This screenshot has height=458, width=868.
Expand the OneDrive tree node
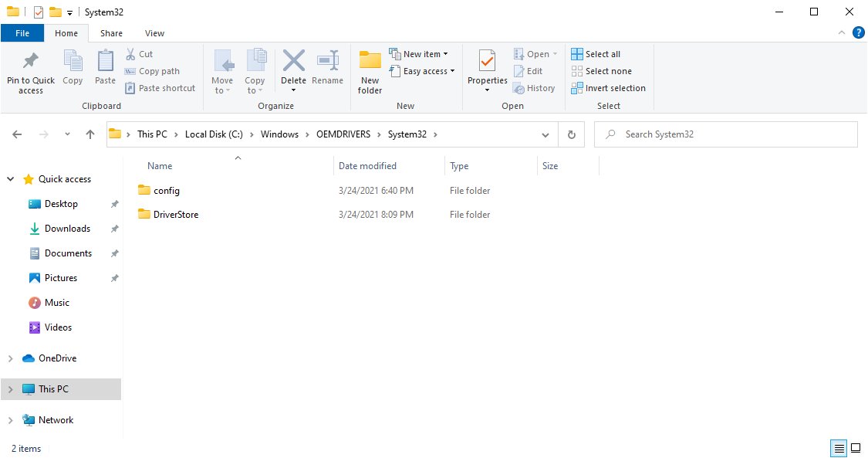pyautogui.click(x=11, y=358)
